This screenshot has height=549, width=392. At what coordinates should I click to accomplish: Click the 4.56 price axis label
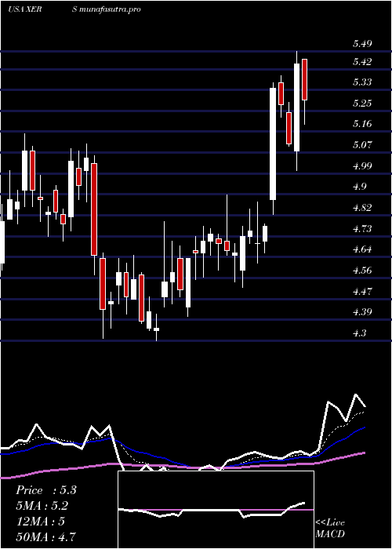[362, 271]
